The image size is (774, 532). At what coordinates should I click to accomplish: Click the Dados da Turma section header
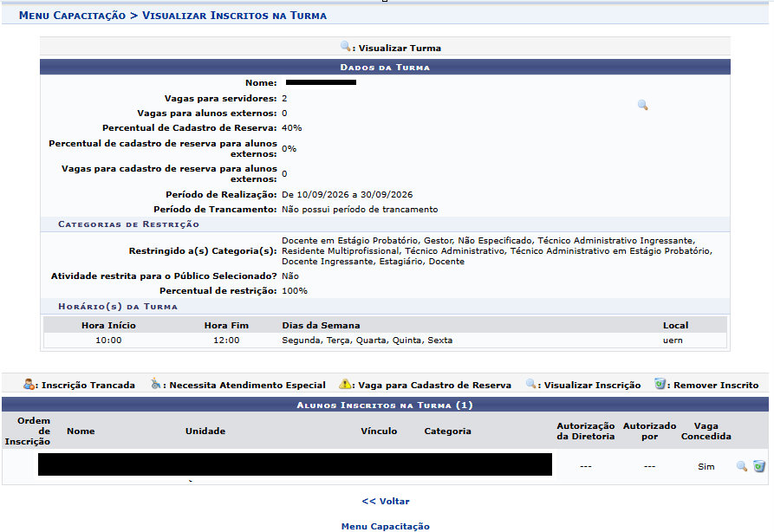tap(385, 67)
